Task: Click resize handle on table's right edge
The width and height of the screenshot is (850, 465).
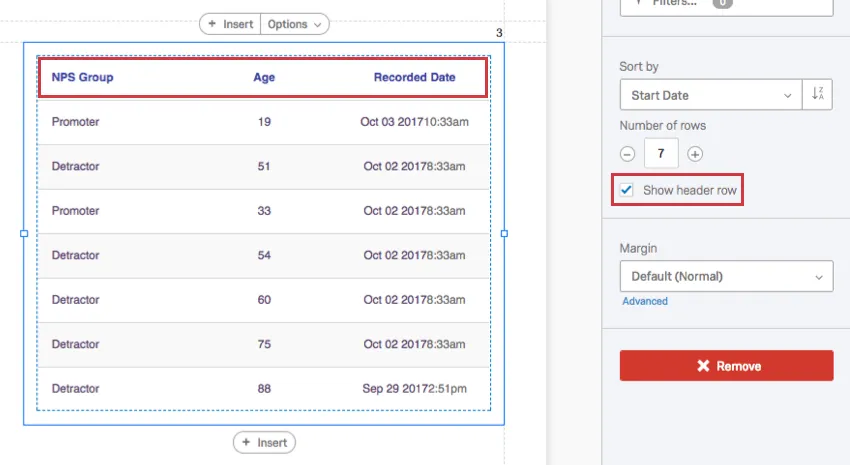Action: (x=504, y=233)
